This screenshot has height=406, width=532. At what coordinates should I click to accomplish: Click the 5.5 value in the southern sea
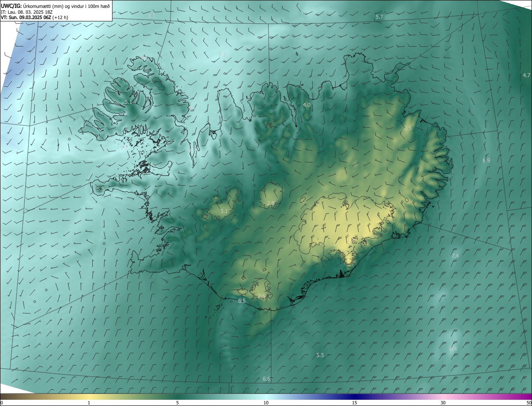click(x=320, y=355)
